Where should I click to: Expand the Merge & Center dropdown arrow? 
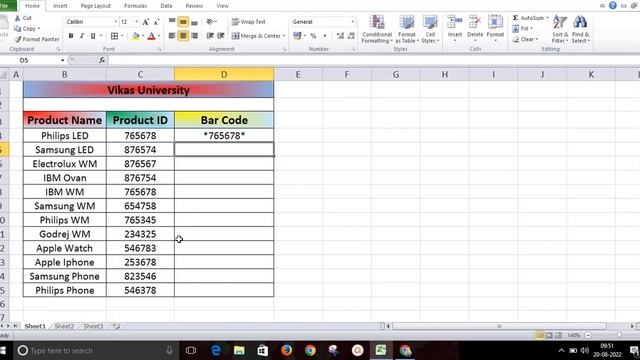(x=284, y=36)
